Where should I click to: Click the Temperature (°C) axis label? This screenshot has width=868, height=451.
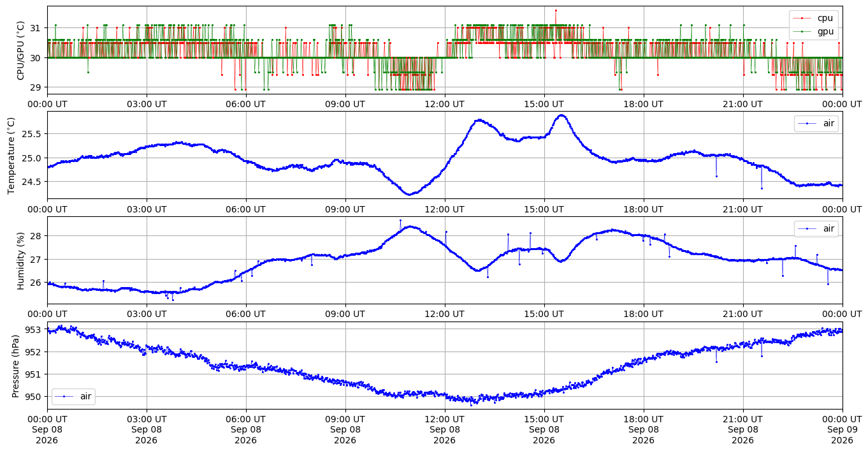coord(11,155)
